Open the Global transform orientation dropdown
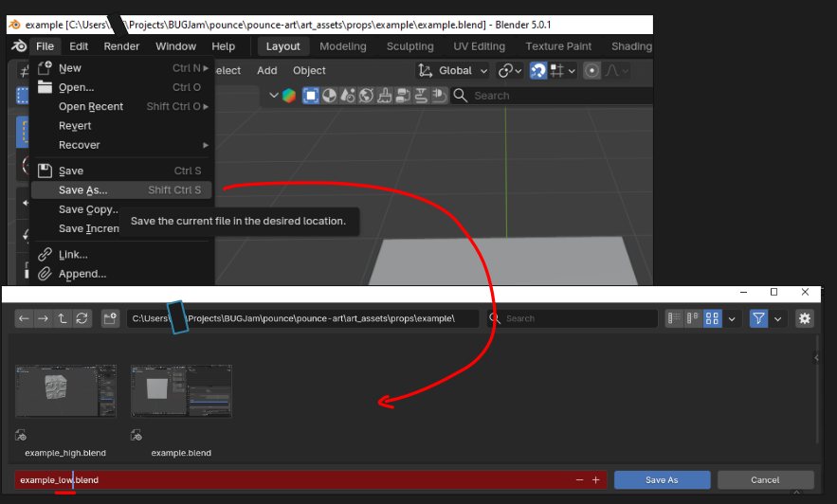This screenshot has height=504, width=837. 454,70
